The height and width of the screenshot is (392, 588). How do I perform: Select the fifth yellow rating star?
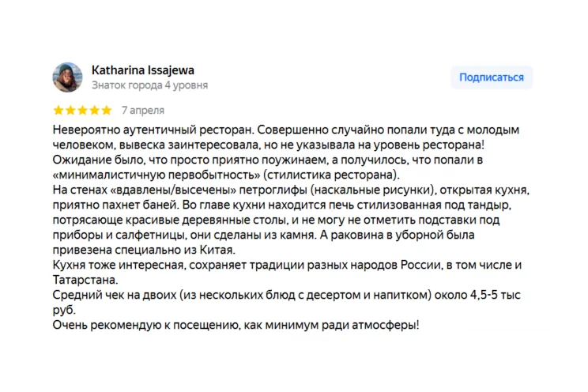pos(107,111)
